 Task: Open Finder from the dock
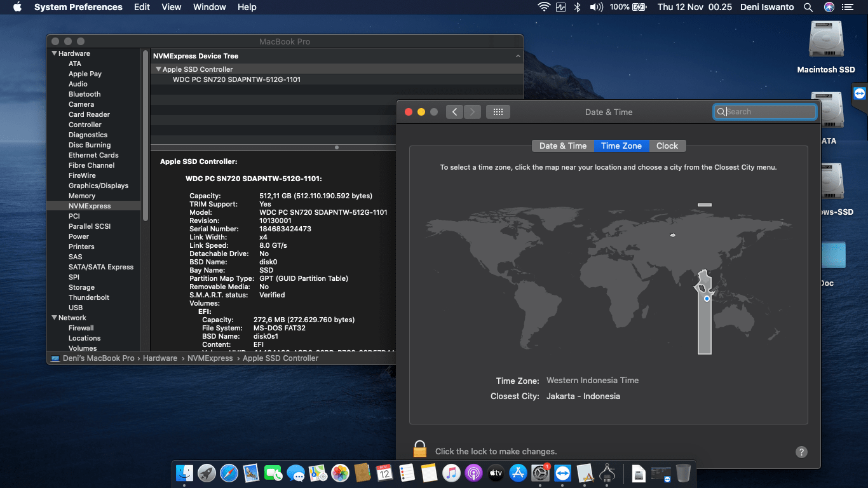184,473
